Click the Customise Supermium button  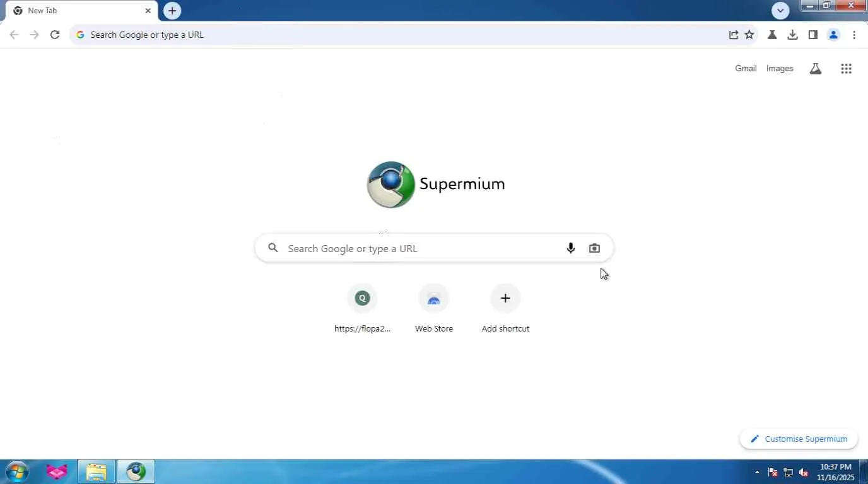pos(799,439)
